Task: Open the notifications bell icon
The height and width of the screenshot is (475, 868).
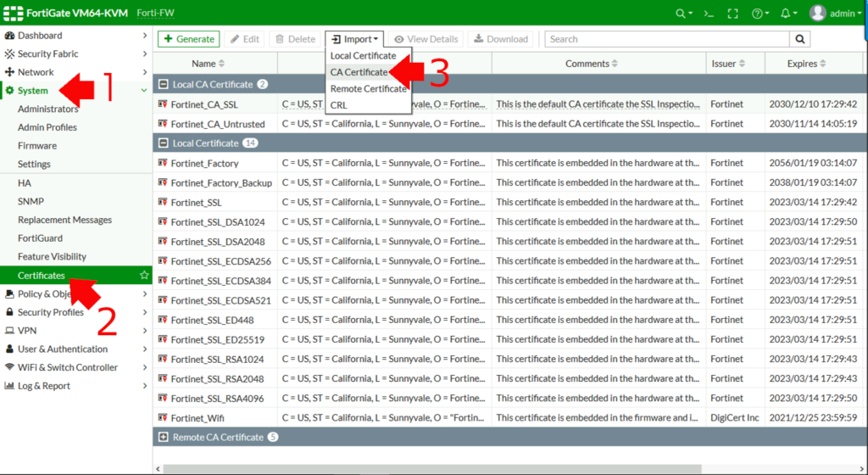Action: (785, 14)
